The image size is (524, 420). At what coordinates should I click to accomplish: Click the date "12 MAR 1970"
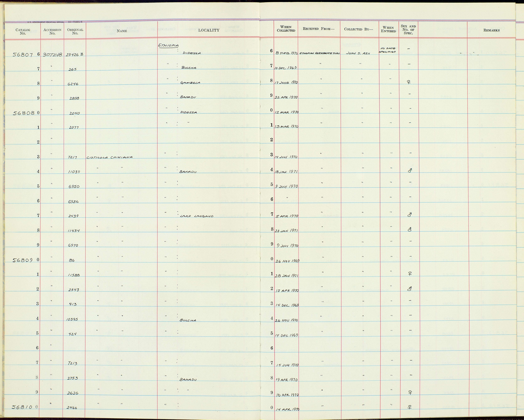tap(287, 112)
